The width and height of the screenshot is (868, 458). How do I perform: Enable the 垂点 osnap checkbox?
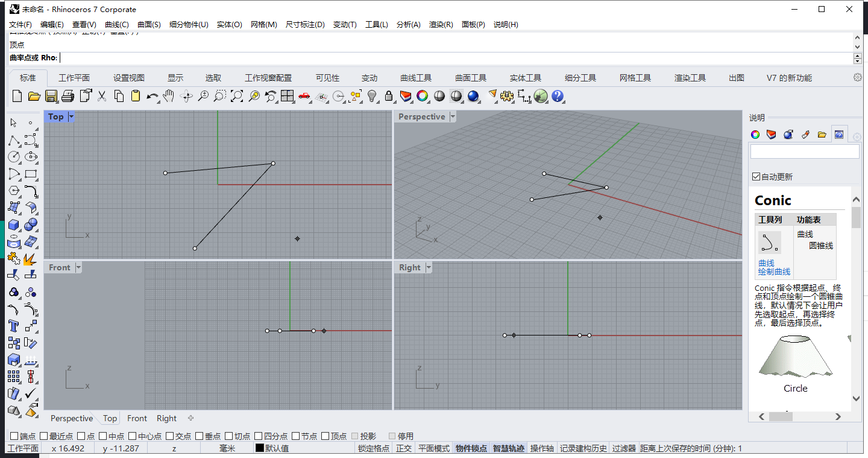[x=199, y=436]
